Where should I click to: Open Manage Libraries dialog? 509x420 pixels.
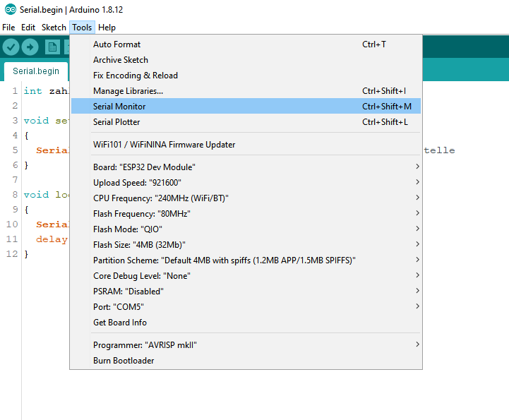[128, 91]
